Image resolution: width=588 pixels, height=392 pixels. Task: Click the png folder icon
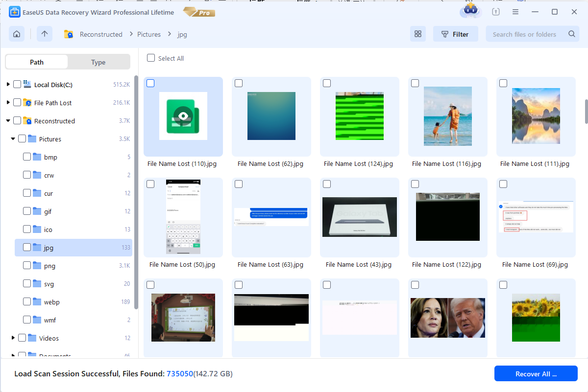(37, 266)
